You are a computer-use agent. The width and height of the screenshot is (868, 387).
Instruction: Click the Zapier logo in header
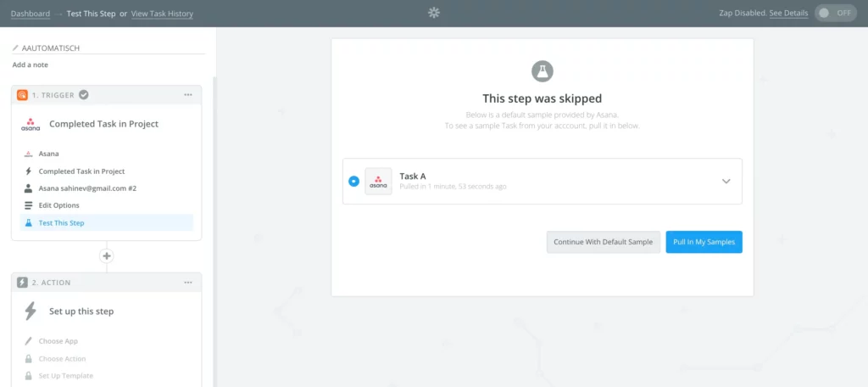pos(434,13)
